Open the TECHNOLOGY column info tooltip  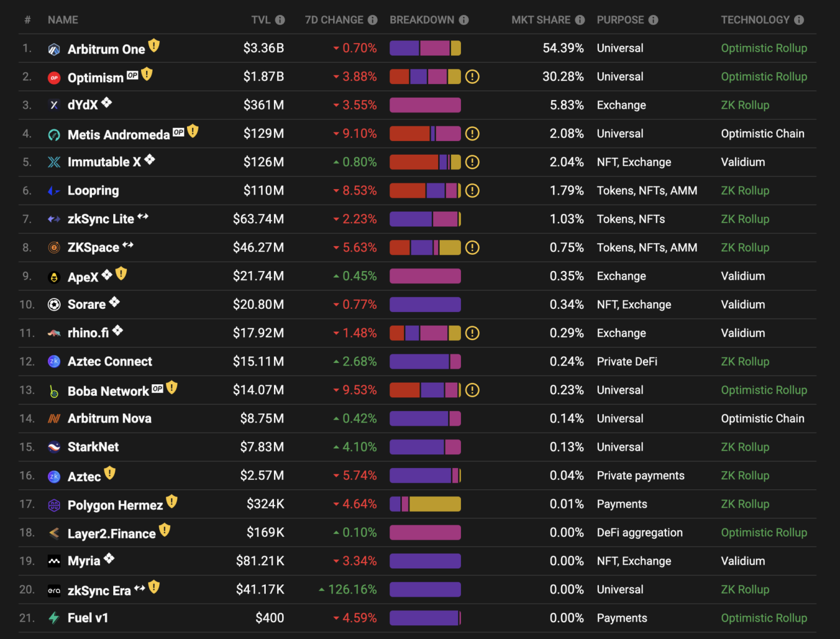[800, 20]
